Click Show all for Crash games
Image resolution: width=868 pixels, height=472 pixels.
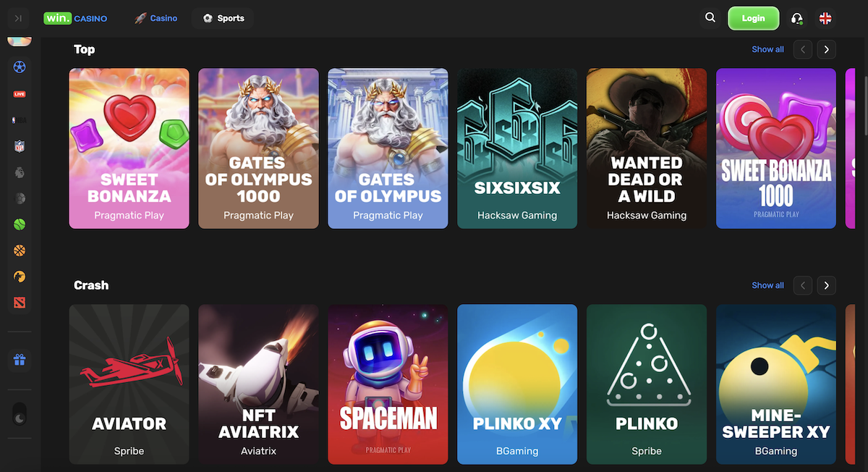[x=767, y=285]
